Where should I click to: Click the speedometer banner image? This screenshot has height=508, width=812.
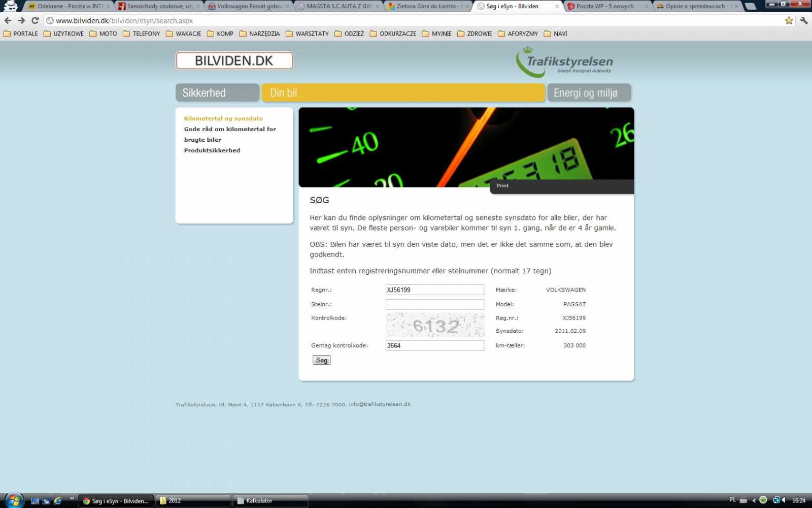(466, 147)
